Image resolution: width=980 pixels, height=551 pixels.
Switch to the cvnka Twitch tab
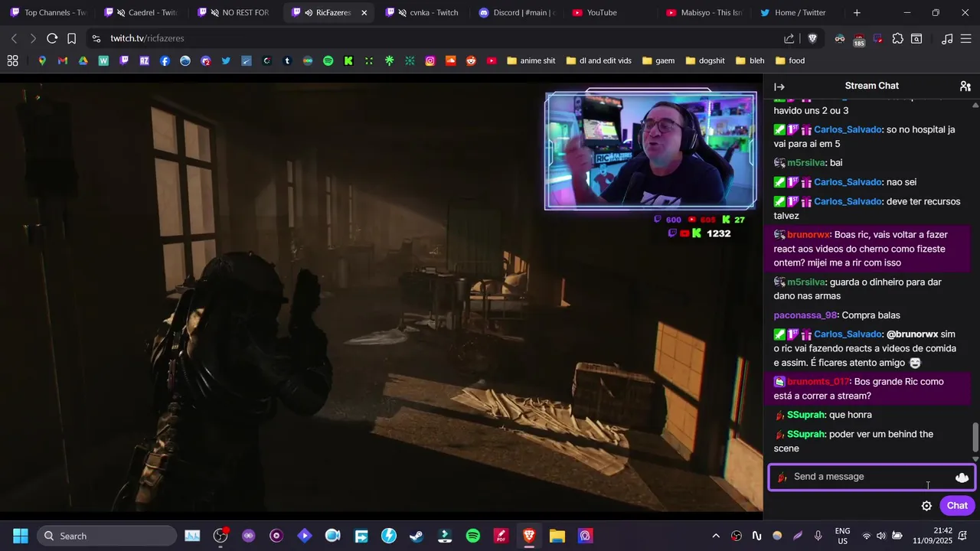(423, 12)
